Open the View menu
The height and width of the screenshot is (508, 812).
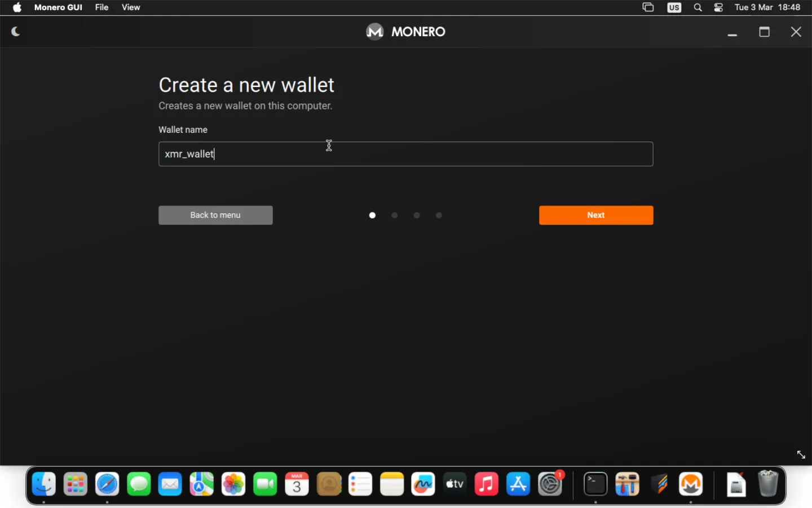tap(131, 7)
